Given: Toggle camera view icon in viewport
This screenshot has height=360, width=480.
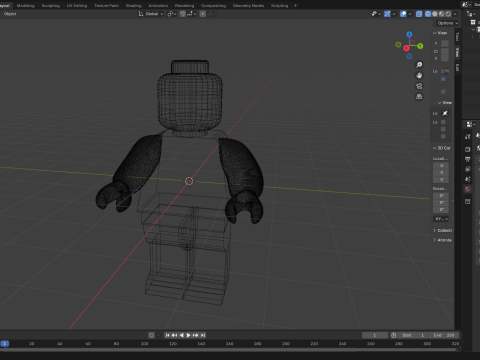Looking at the screenshot, I should 419,86.
